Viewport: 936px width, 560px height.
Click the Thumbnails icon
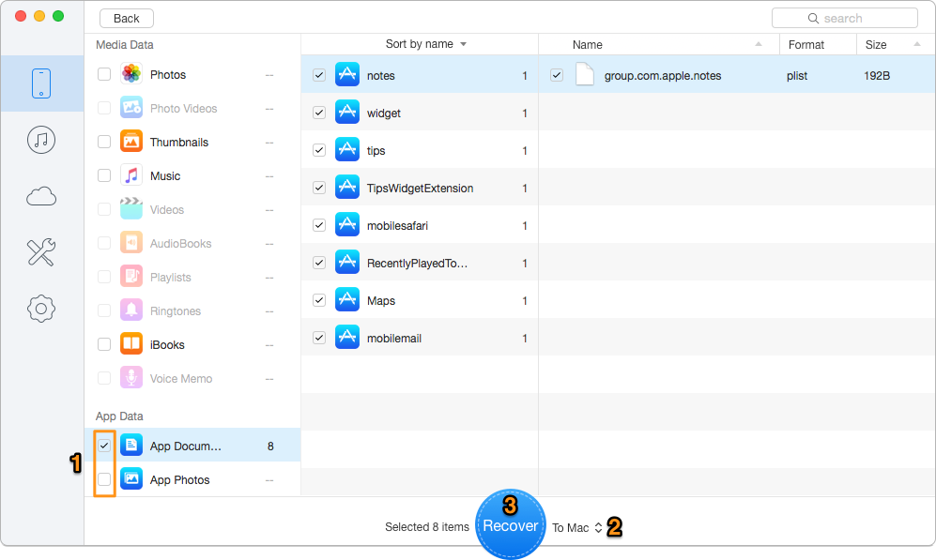[131, 142]
